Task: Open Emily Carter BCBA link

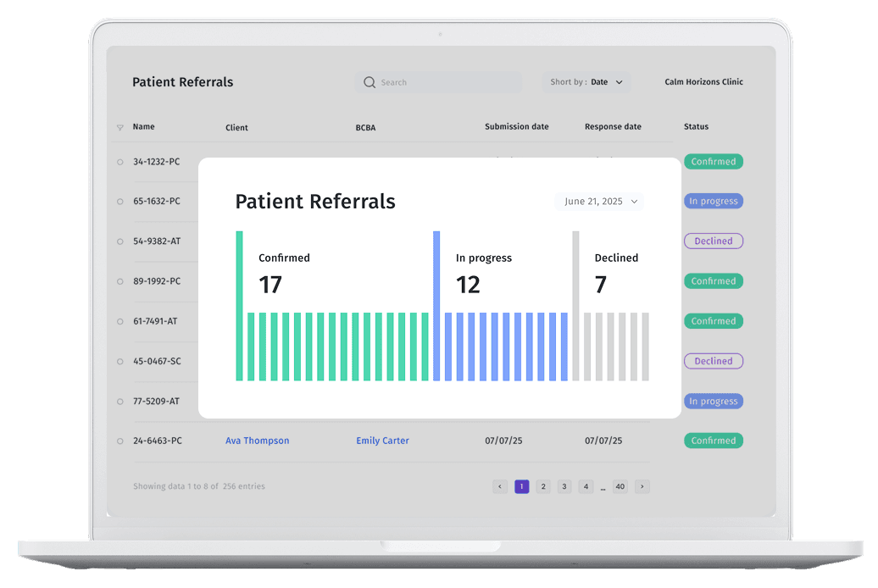Action: (x=382, y=441)
